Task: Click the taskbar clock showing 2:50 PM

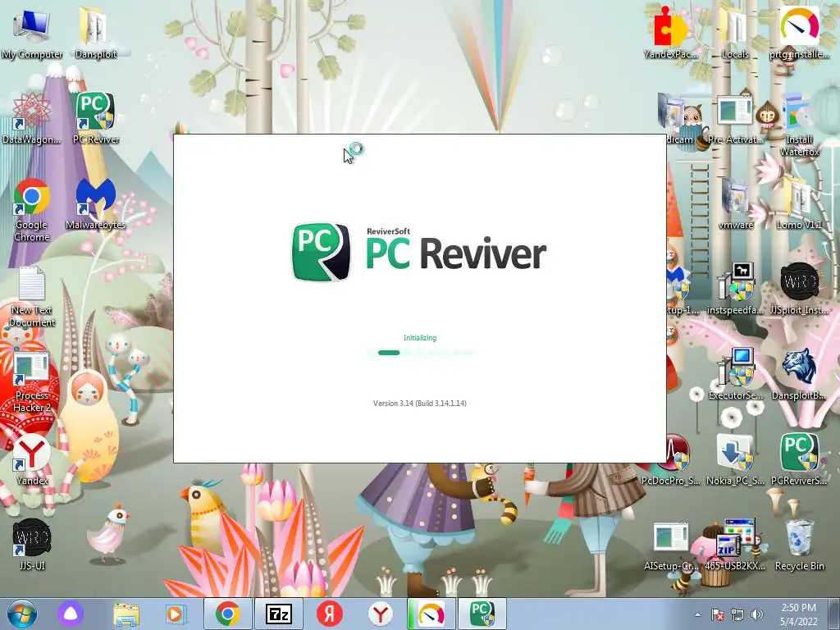Action: point(799,614)
